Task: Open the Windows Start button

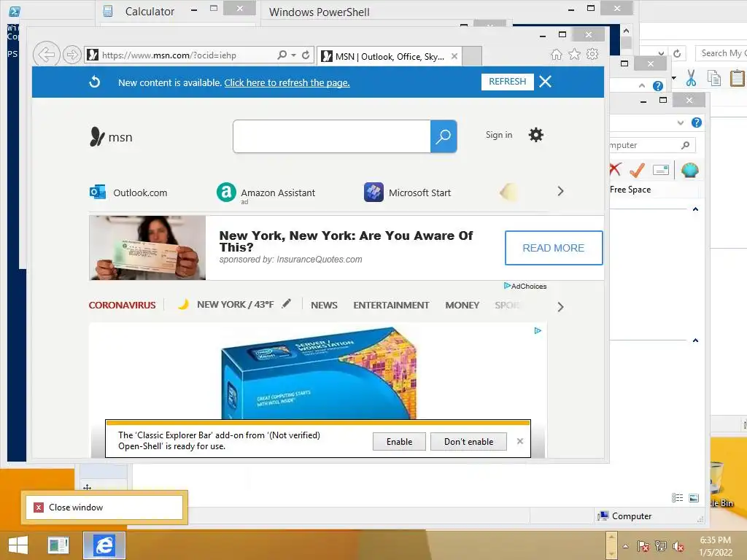Action: (x=18, y=545)
